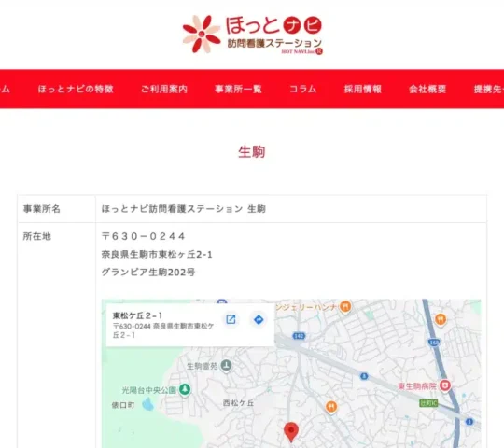Click address 奈良県生駒市東松ヶ丘2-1
Viewport: 504px width, 448px height.
157,255
